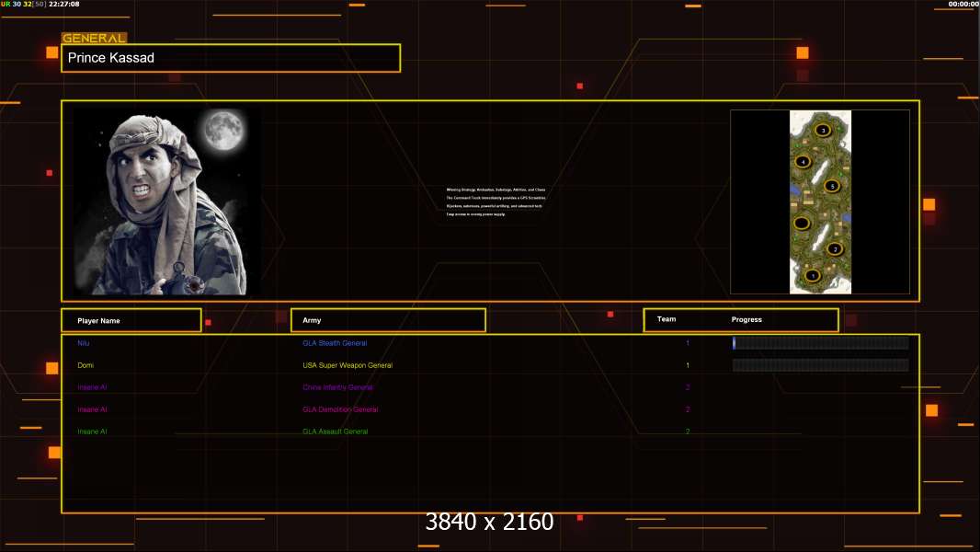Image resolution: width=980 pixels, height=552 pixels.
Task: Click USA Super Weapon General army text
Action: (x=348, y=365)
